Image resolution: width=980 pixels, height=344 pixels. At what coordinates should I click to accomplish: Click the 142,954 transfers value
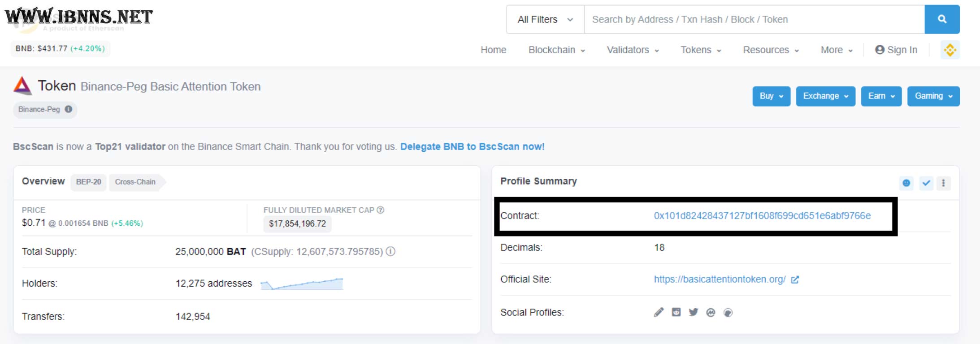click(x=193, y=317)
